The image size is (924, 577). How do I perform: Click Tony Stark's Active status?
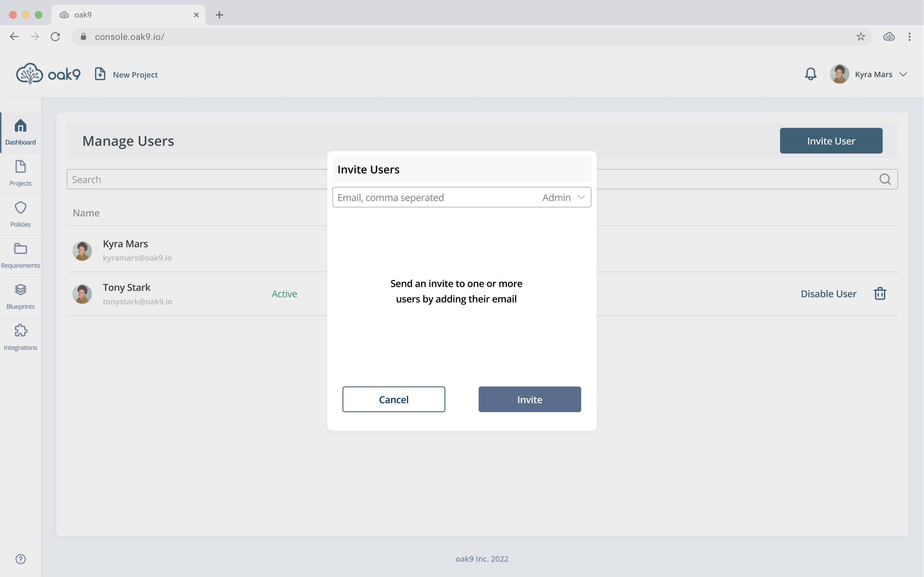tap(284, 294)
